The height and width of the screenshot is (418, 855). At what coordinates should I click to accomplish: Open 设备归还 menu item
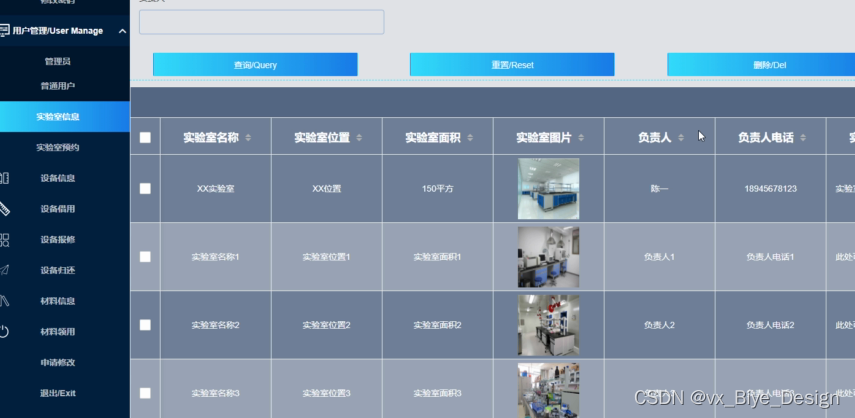(x=57, y=270)
